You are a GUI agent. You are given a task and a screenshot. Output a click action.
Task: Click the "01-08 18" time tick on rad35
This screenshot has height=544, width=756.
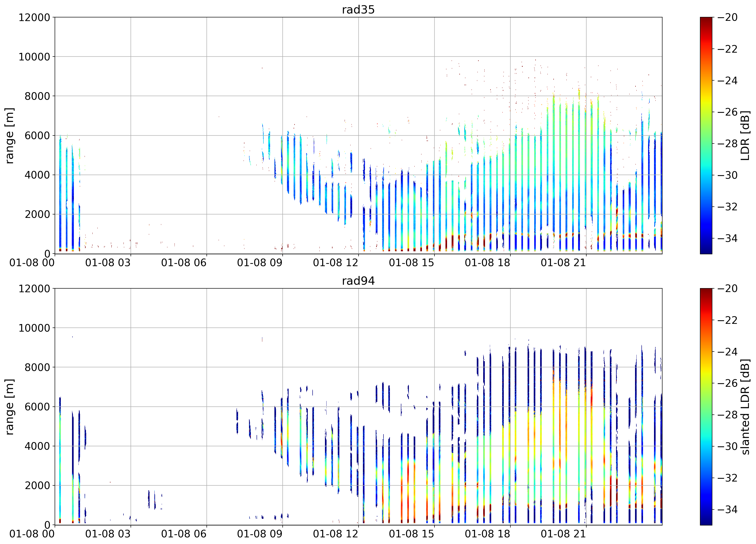pos(488,263)
